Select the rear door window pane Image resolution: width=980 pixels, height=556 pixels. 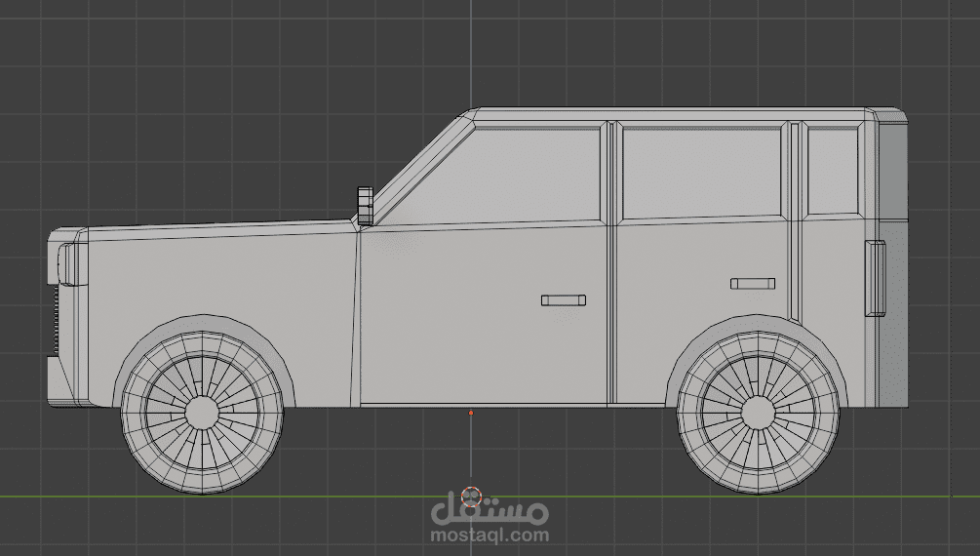702,173
